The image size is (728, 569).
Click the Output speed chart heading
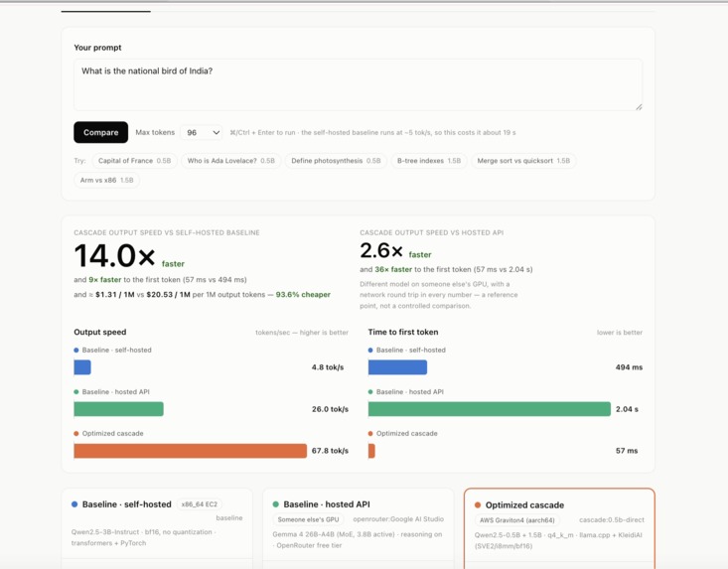(x=100, y=332)
